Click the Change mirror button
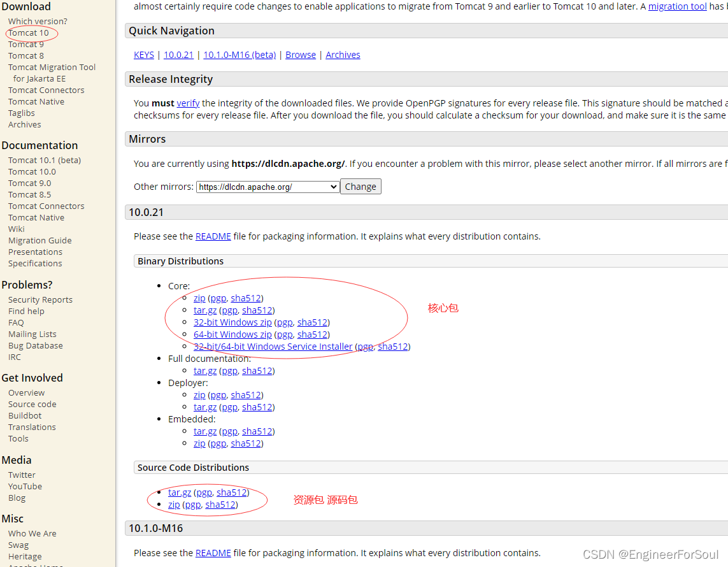 360,187
